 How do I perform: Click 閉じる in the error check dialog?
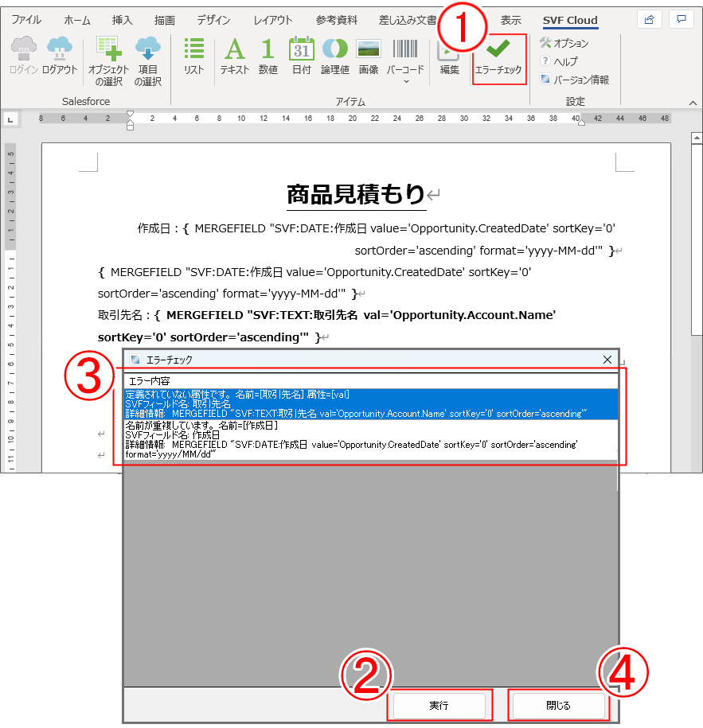(558, 705)
